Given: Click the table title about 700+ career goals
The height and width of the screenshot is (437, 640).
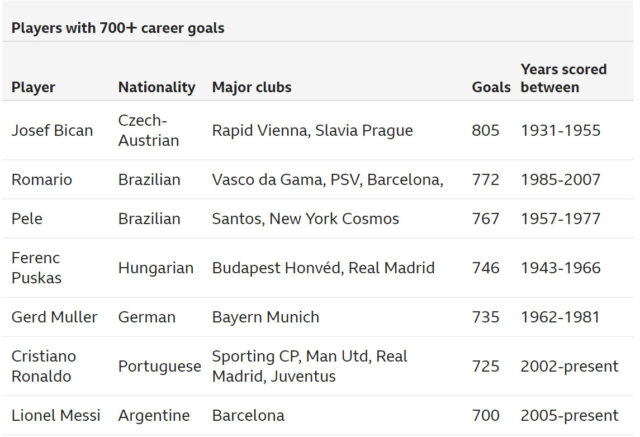Looking at the screenshot, I should point(118,28).
